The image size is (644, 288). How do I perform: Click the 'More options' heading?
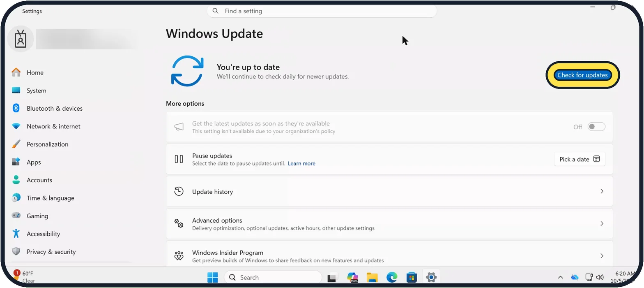pos(185,104)
